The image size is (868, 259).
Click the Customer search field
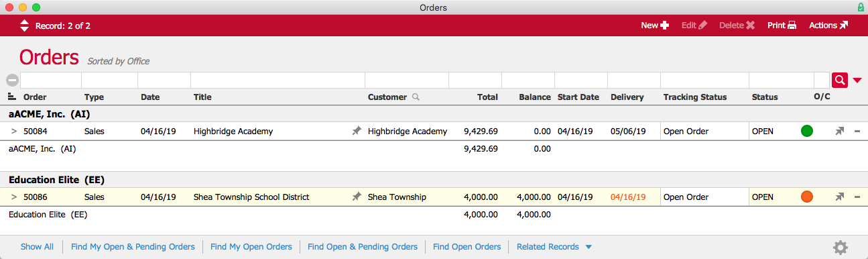click(407, 81)
